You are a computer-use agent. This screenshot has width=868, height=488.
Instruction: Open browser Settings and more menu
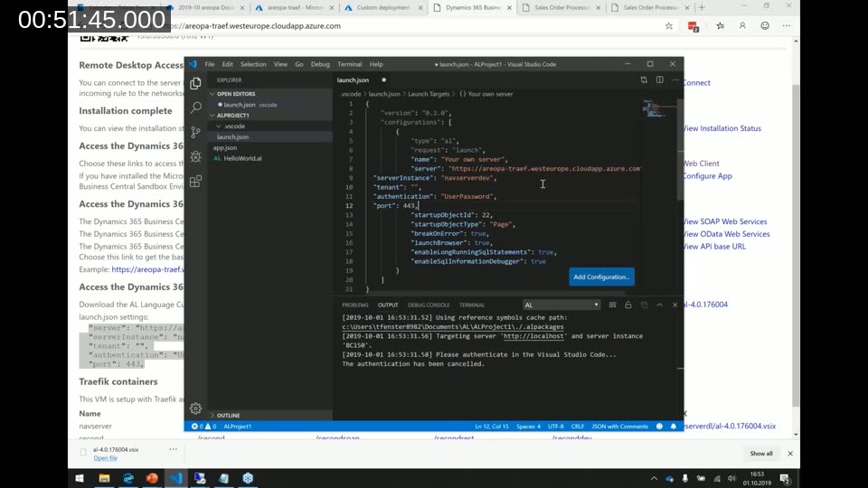[787, 26]
